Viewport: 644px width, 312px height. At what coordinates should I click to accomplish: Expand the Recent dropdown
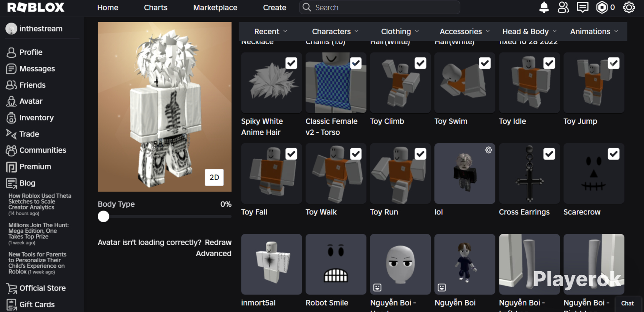(x=270, y=31)
